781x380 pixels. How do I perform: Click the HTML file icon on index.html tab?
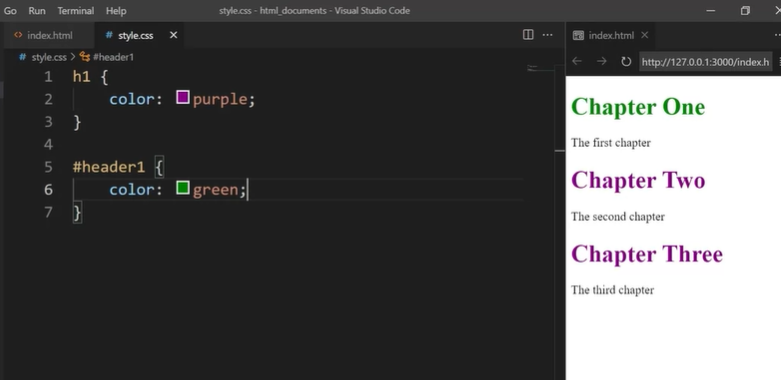pyautogui.click(x=18, y=35)
